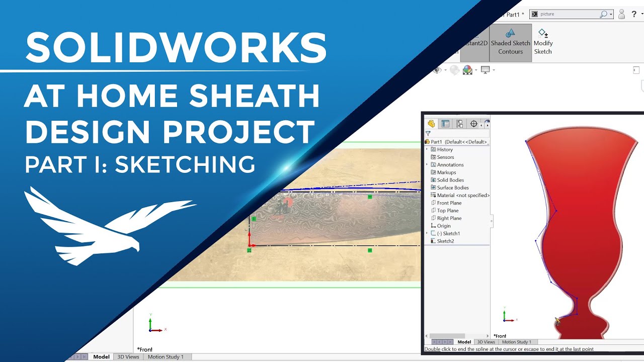Expand the Annotations tree node
Viewport: 644px width, 362px height.
[427, 164]
